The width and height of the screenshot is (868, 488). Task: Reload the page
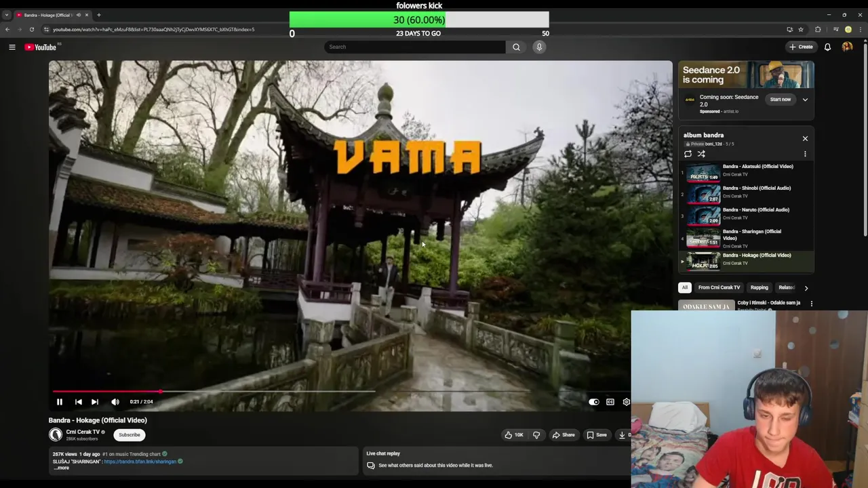[x=31, y=29]
